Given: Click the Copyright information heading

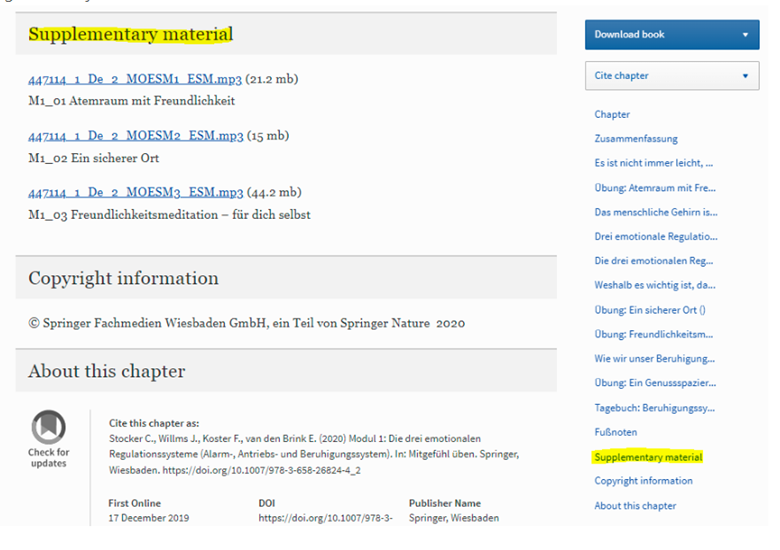Looking at the screenshot, I should [123, 278].
